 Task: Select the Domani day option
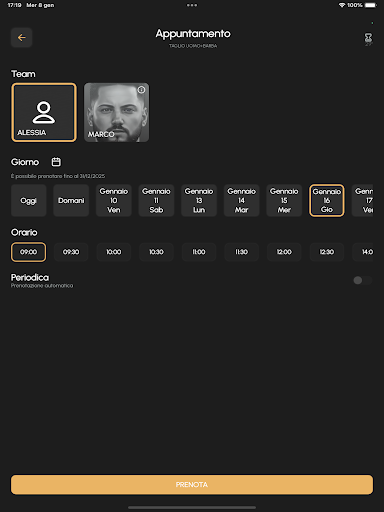pyautogui.click(x=71, y=201)
